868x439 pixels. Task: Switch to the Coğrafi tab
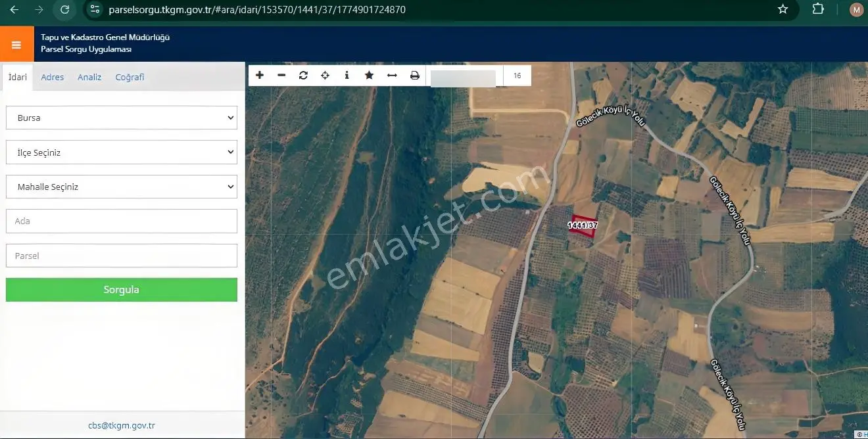[x=130, y=77]
